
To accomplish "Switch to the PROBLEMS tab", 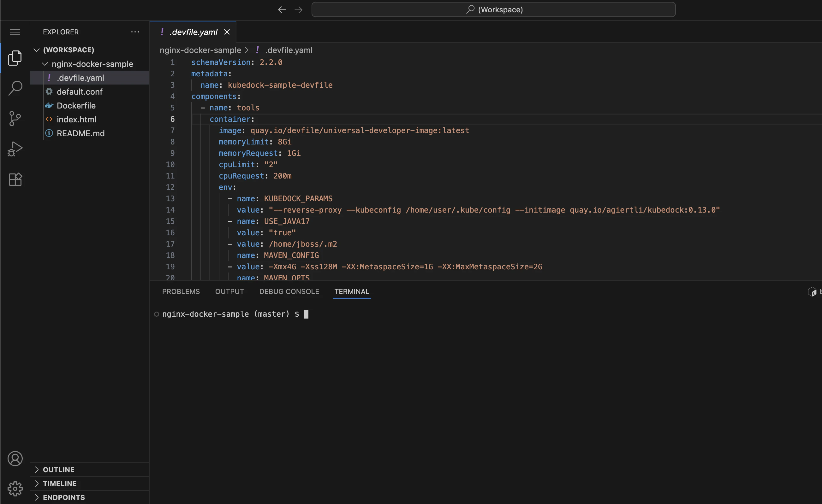I will [x=181, y=291].
